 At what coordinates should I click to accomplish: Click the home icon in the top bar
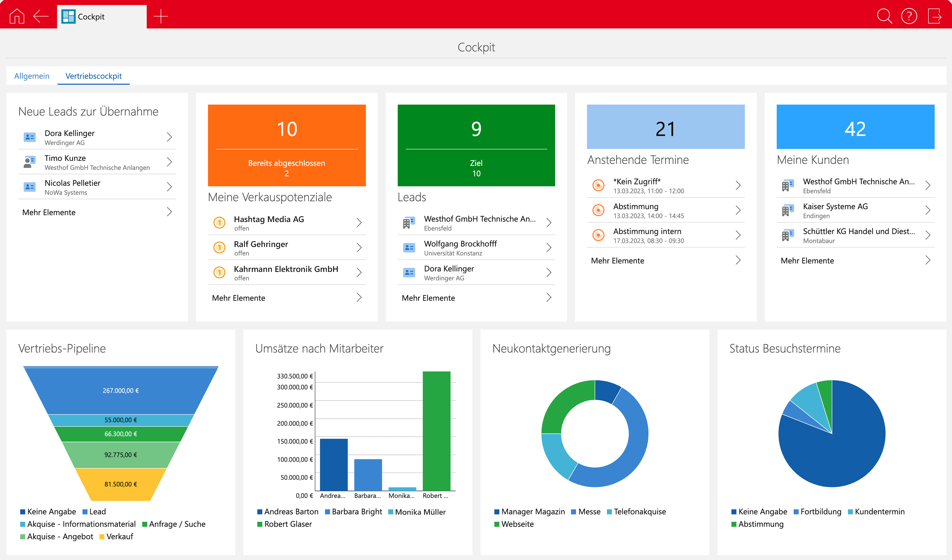(17, 16)
